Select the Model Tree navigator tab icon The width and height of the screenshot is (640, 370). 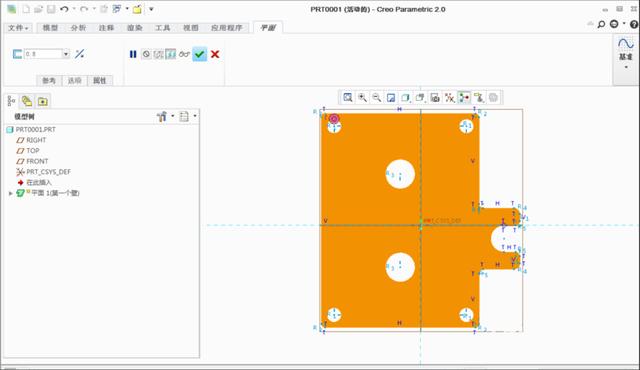(x=11, y=101)
